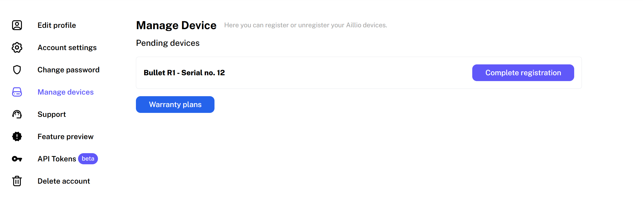
Task: Open the Change password page
Action: click(68, 70)
